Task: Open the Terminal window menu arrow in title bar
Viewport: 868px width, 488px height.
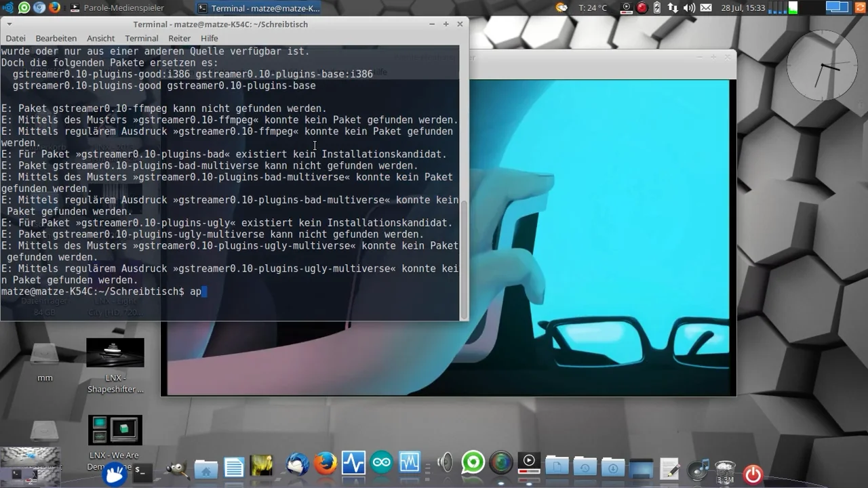Action: (9, 24)
